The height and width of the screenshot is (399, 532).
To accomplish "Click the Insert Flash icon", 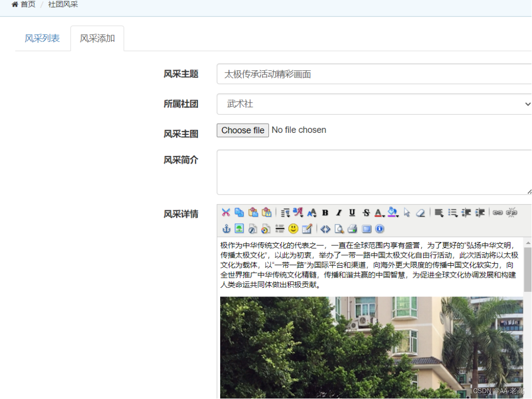I will click(x=253, y=229).
